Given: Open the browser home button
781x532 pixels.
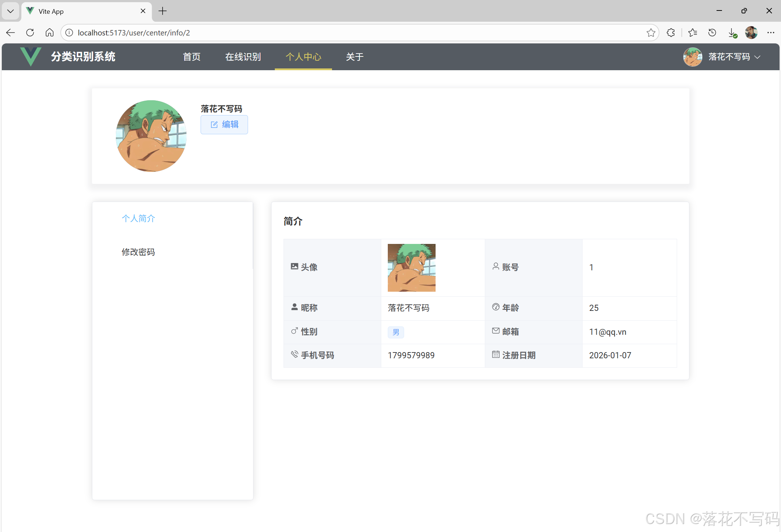Looking at the screenshot, I should click(50, 33).
